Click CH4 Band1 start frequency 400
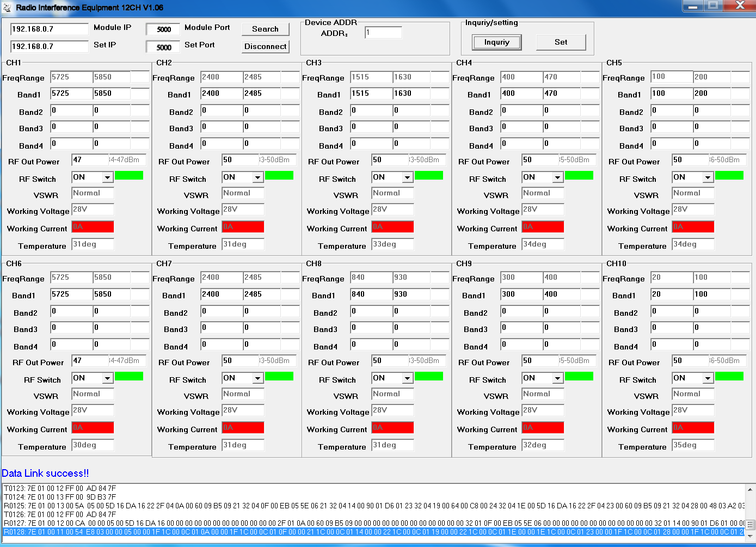 522,94
